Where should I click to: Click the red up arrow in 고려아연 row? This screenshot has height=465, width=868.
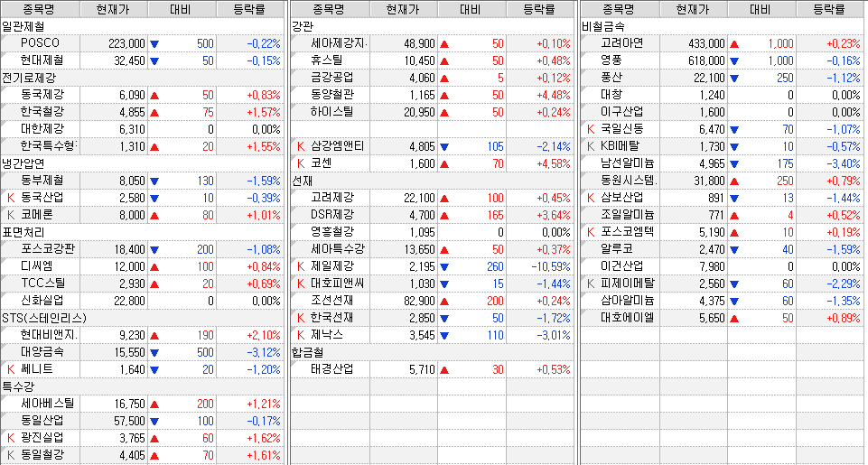(734, 43)
